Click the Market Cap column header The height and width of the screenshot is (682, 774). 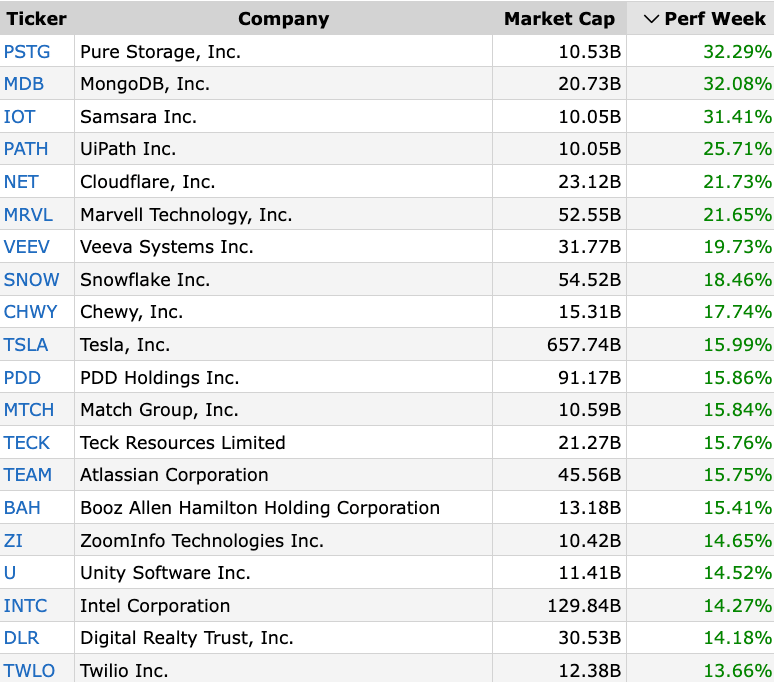coord(559,19)
